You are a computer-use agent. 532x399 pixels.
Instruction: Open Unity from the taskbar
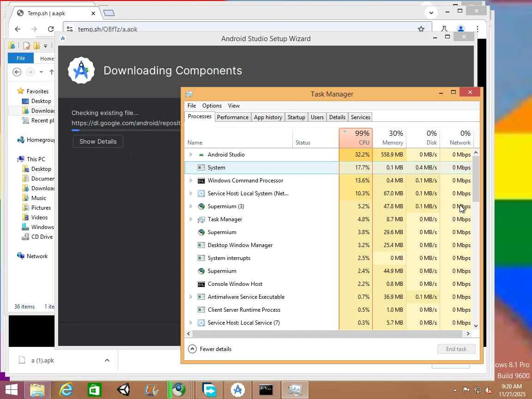(123, 389)
